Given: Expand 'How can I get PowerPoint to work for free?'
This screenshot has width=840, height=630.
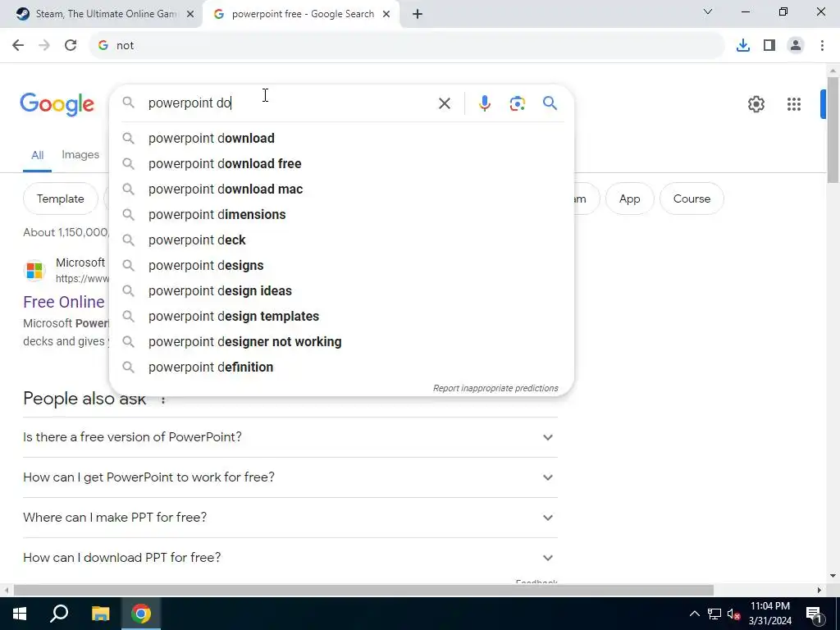Looking at the screenshot, I should (290, 477).
